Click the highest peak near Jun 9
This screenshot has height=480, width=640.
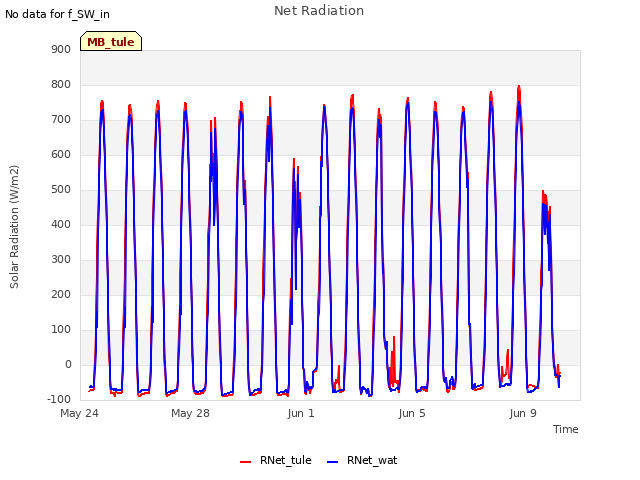coord(519,87)
